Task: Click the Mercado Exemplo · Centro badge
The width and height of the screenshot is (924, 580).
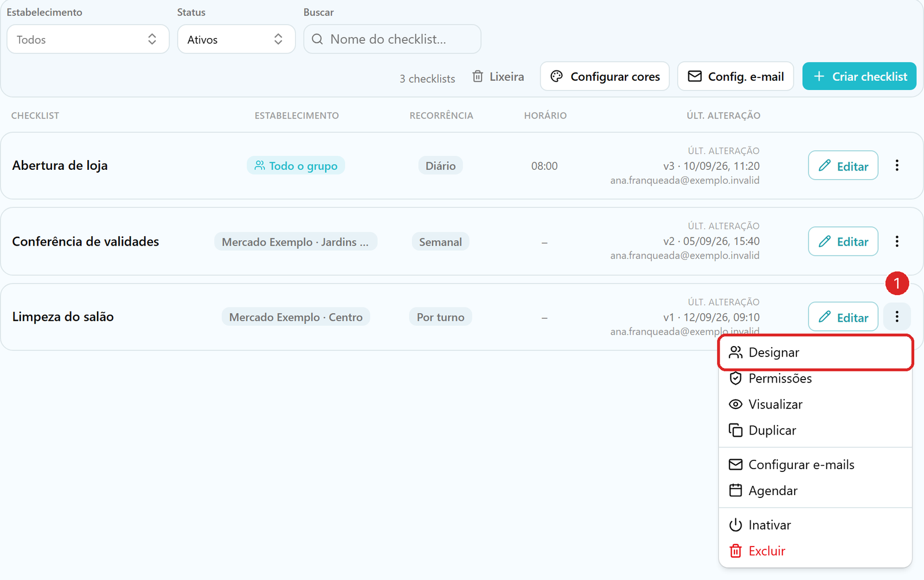Action: (x=296, y=317)
